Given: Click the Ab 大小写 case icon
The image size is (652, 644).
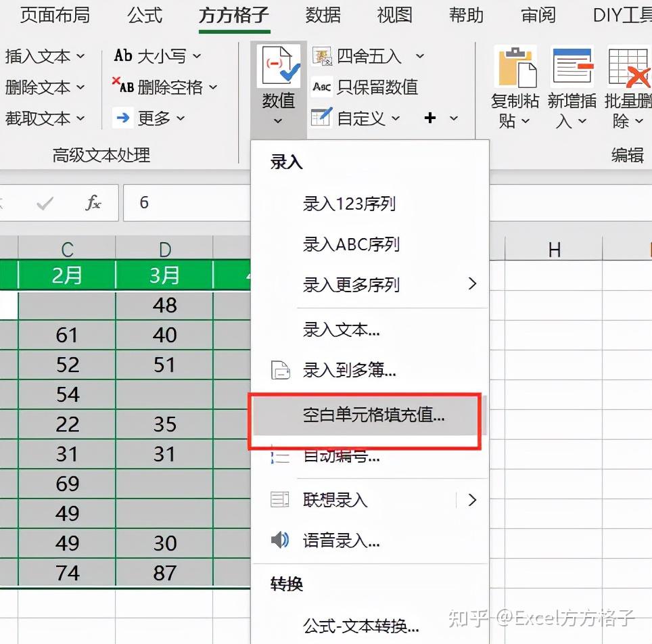Looking at the screenshot, I should pos(122,55).
